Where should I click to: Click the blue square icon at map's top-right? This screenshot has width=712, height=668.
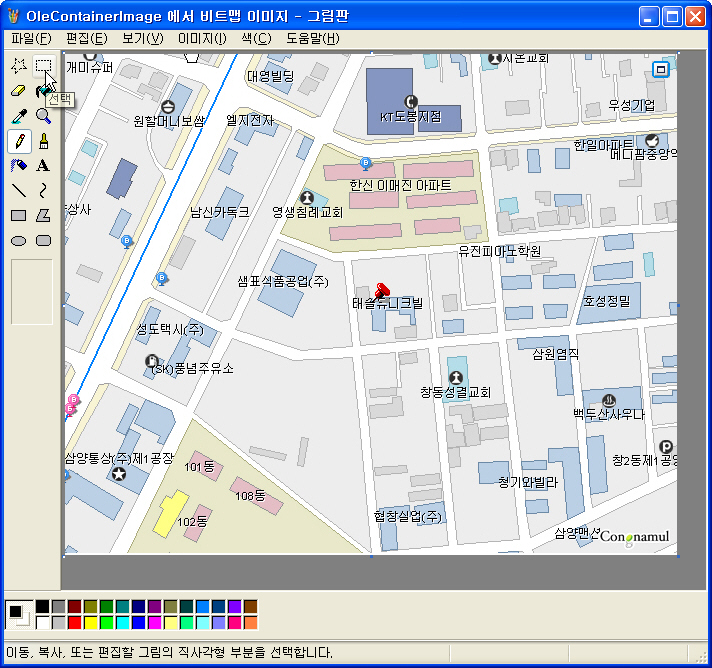tap(661, 69)
